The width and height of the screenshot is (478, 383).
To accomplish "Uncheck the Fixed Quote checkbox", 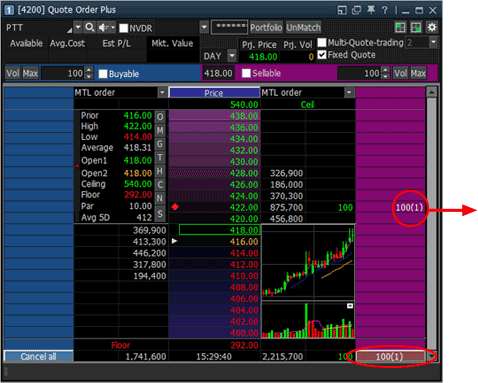I will tap(322, 54).
